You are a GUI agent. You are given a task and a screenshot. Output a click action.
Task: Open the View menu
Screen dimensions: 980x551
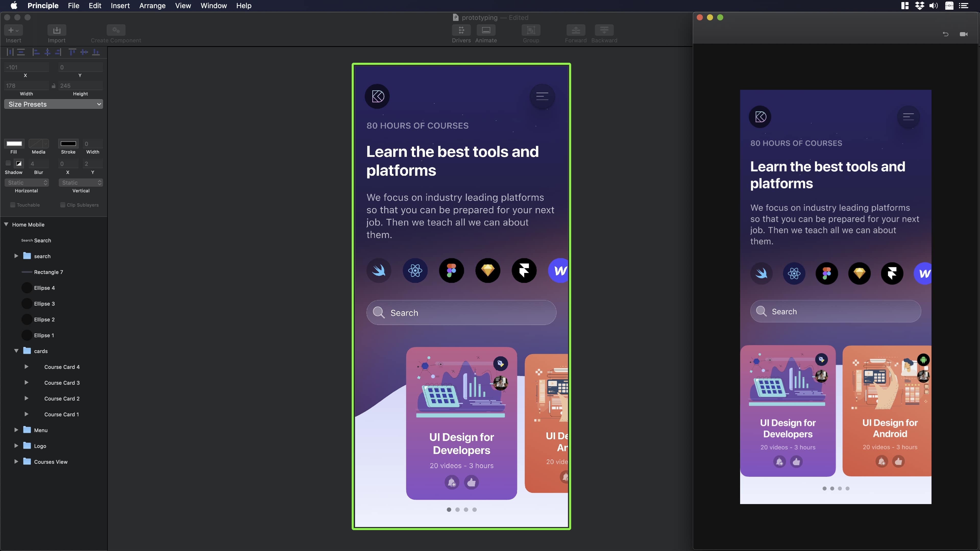click(x=182, y=5)
